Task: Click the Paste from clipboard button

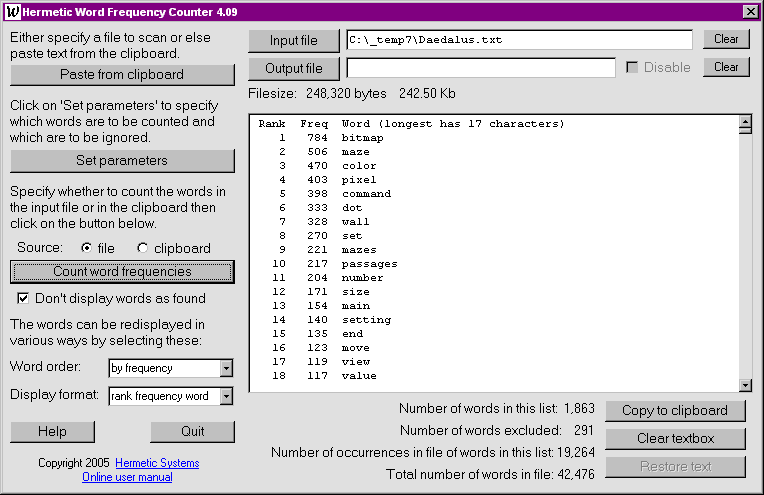Action: [122, 75]
